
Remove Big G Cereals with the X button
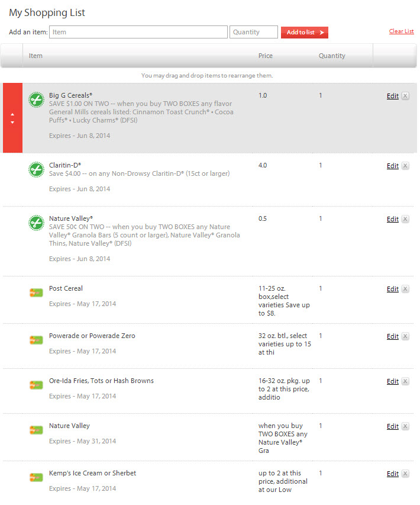(406, 96)
